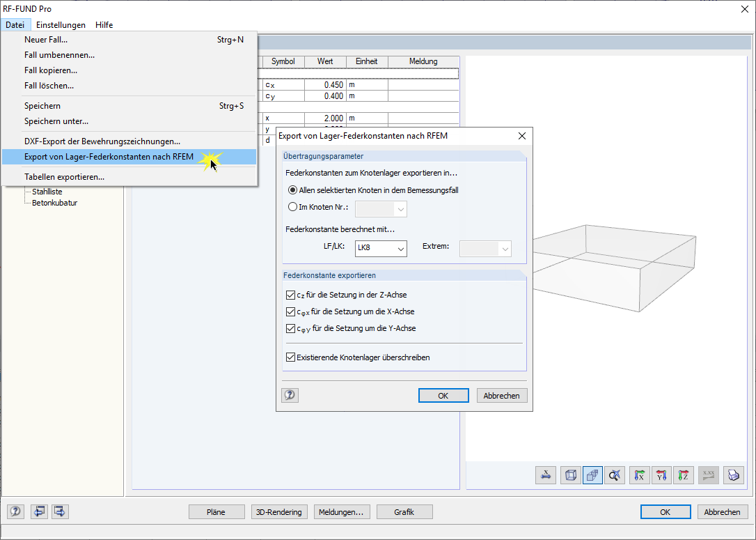This screenshot has width=756, height=540.
Task: Click the help icon in the export dialog
Action: (x=290, y=395)
